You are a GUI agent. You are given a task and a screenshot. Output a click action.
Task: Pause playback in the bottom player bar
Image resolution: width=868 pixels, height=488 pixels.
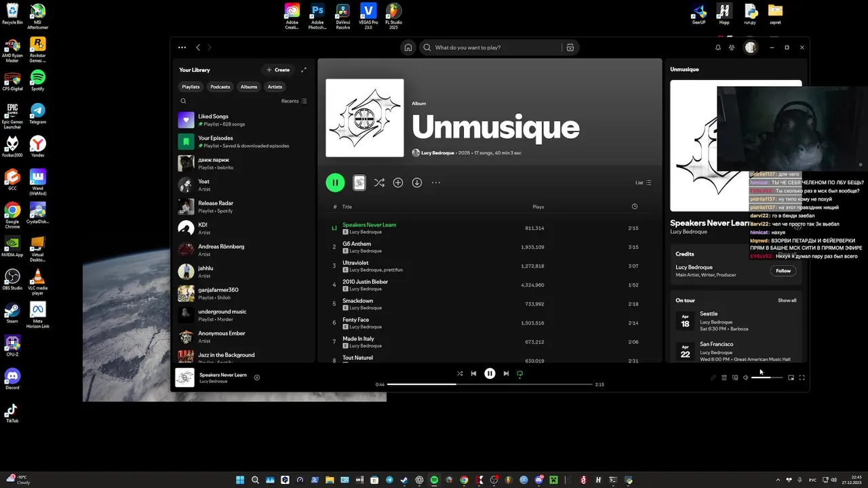coord(490,373)
